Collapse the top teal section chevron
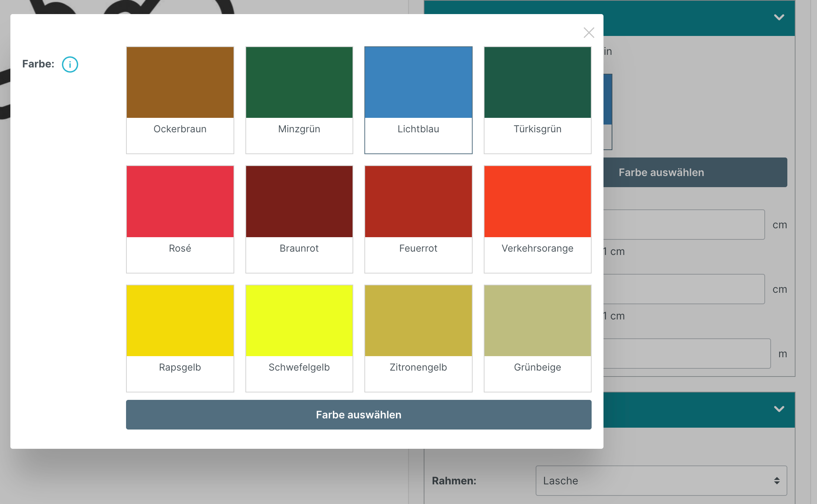This screenshot has height=504, width=817. pyautogui.click(x=779, y=17)
